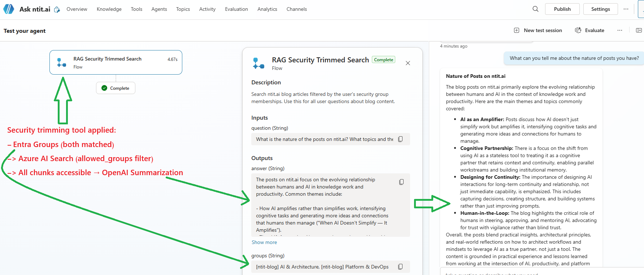Image resolution: width=644 pixels, height=275 pixels.
Task: Click the Ask ntit.ai agent name
Action: click(35, 9)
